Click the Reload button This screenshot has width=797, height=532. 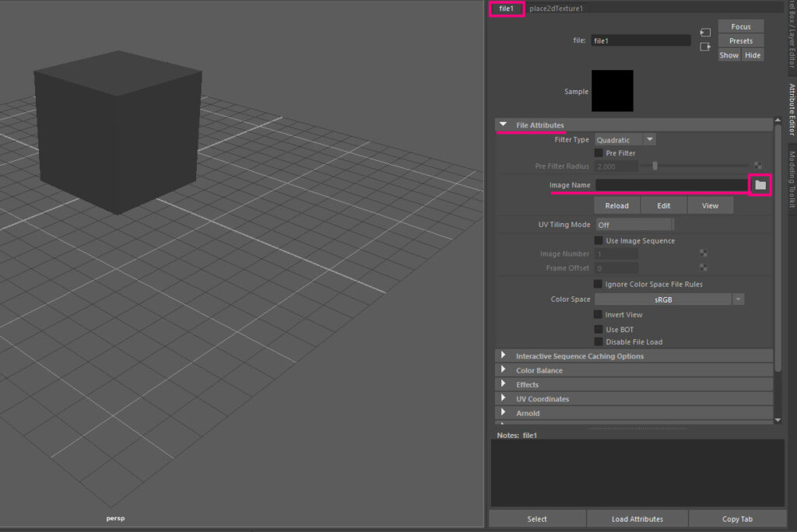click(x=617, y=206)
